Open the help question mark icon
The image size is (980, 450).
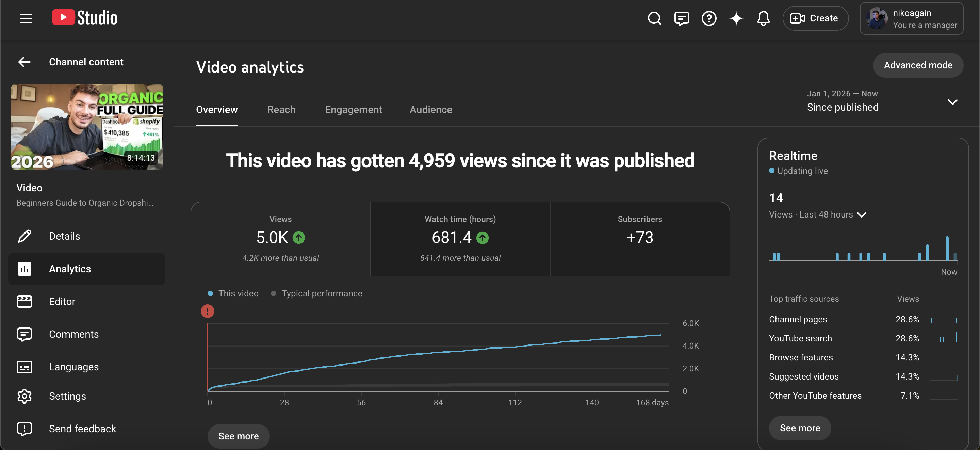(709, 18)
